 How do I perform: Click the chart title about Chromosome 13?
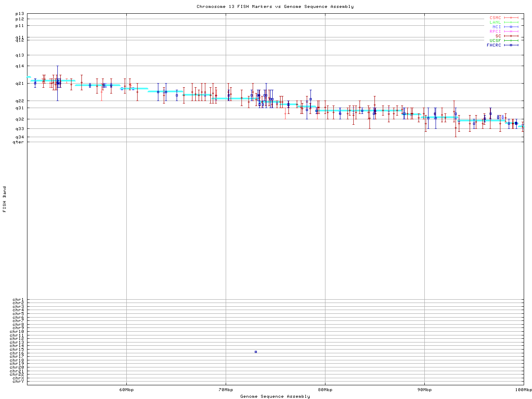coord(275,7)
